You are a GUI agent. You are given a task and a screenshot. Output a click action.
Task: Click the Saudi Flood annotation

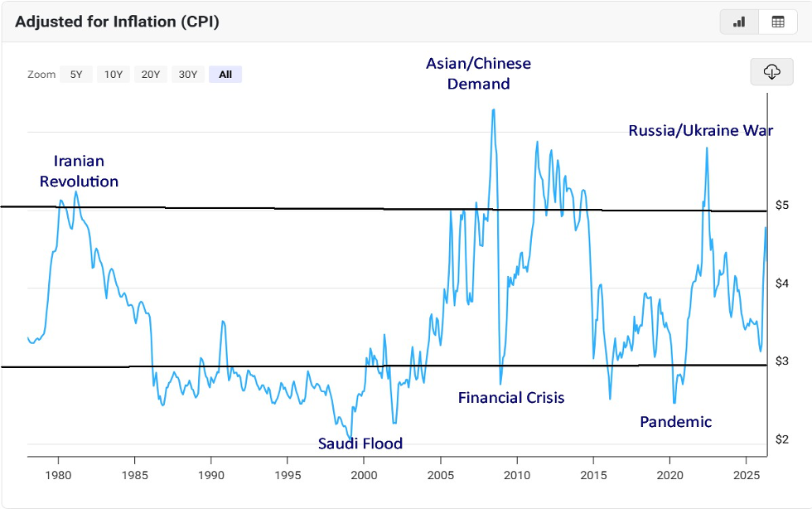(360, 444)
